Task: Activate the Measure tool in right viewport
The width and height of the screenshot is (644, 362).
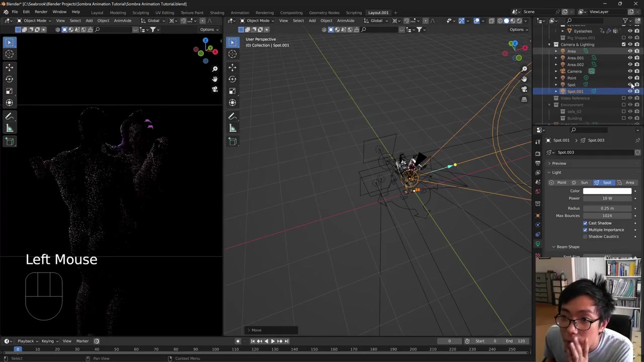Action: click(232, 129)
